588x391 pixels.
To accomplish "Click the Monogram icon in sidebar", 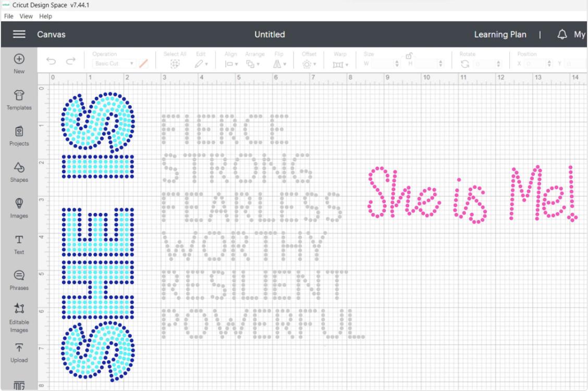I will coord(19,385).
